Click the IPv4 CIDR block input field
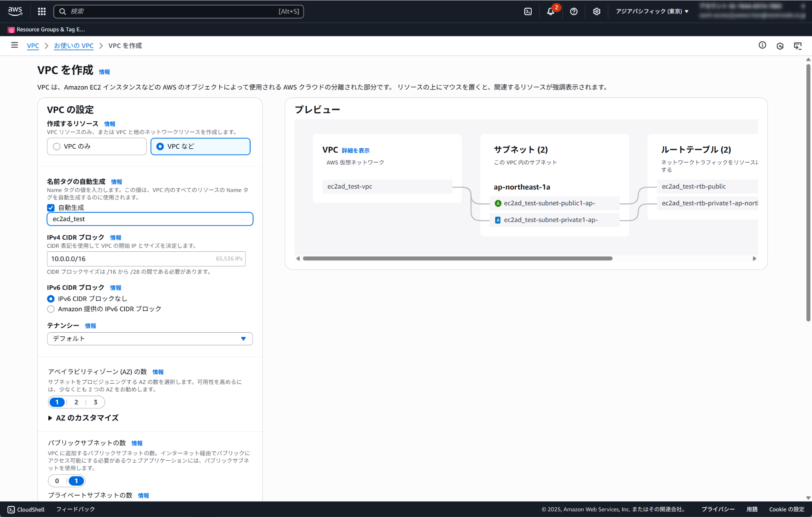 (131, 259)
